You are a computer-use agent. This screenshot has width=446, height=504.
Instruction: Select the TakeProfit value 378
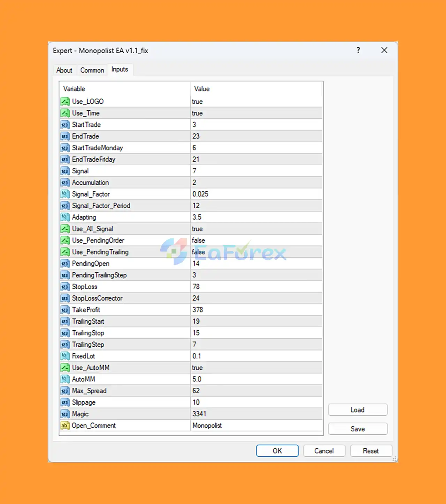click(x=198, y=310)
